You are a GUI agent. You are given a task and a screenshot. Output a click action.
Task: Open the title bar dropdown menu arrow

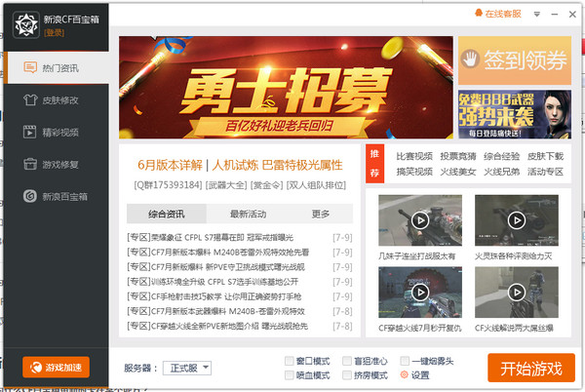click(537, 15)
